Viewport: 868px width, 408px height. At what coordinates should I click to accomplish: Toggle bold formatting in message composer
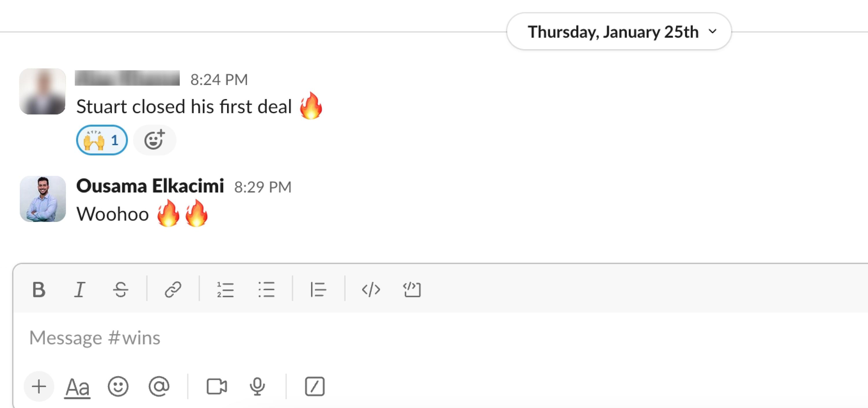[x=39, y=289]
